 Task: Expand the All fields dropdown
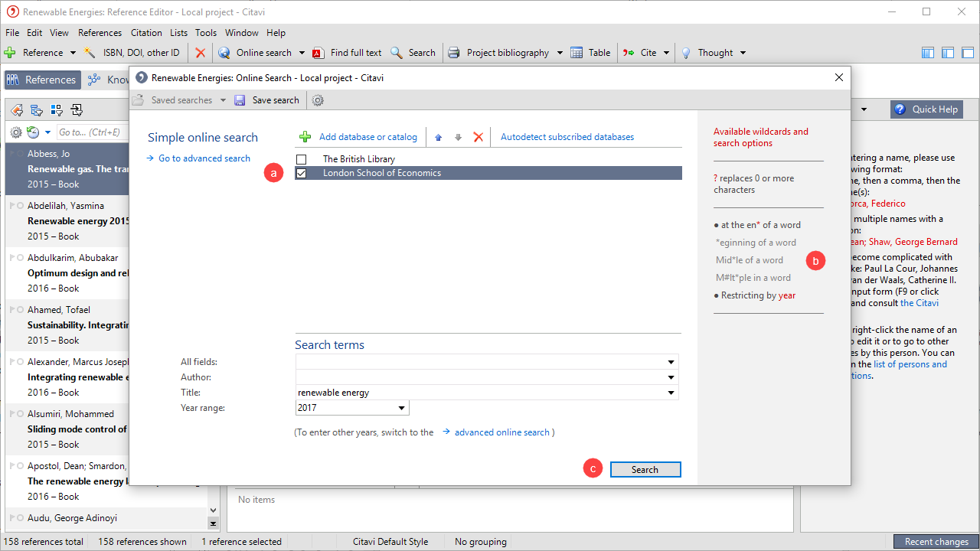(671, 362)
